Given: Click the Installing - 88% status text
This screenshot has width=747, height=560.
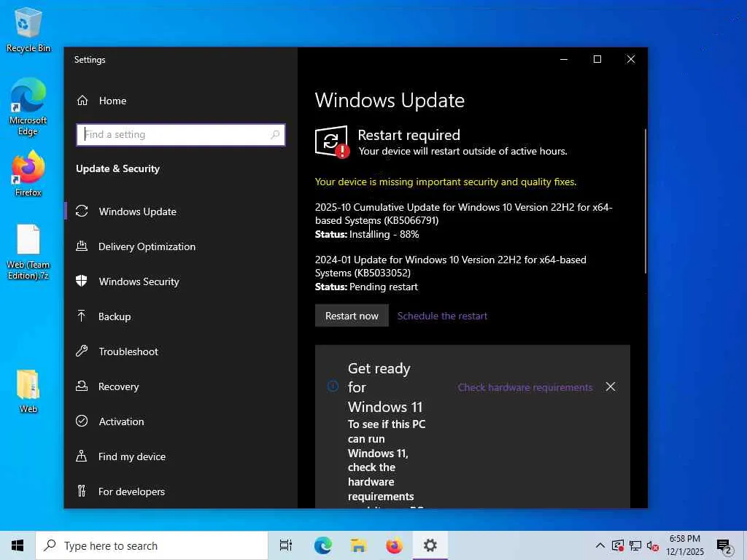Looking at the screenshot, I should [384, 234].
